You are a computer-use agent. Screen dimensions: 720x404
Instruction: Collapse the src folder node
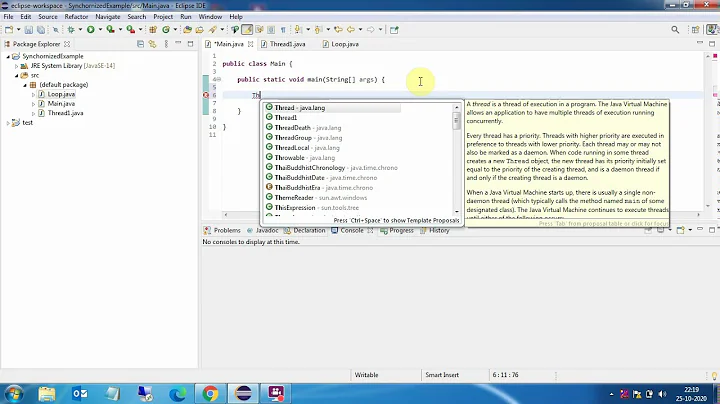(x=17, y=75)
